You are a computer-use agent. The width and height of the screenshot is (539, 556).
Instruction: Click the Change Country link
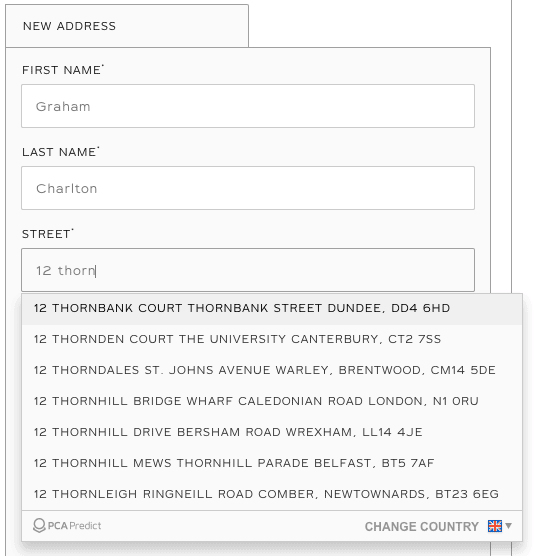pos(422,527)
